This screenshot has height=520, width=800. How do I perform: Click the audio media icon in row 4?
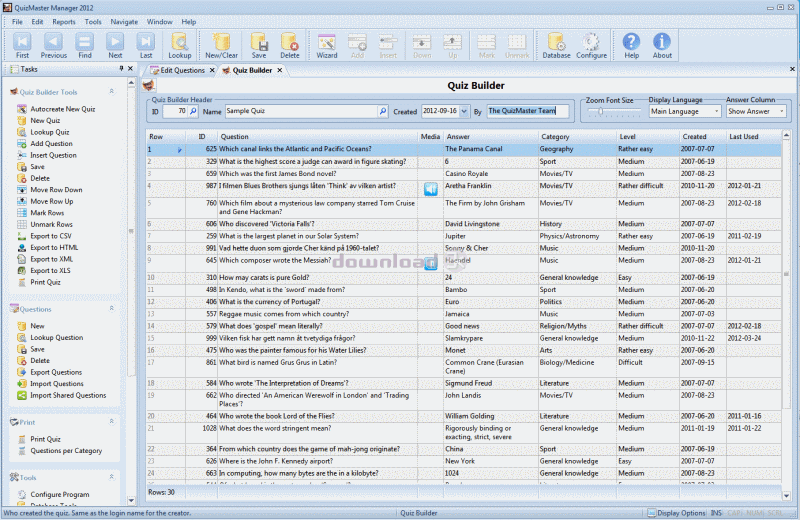click(x=431, y=189)
